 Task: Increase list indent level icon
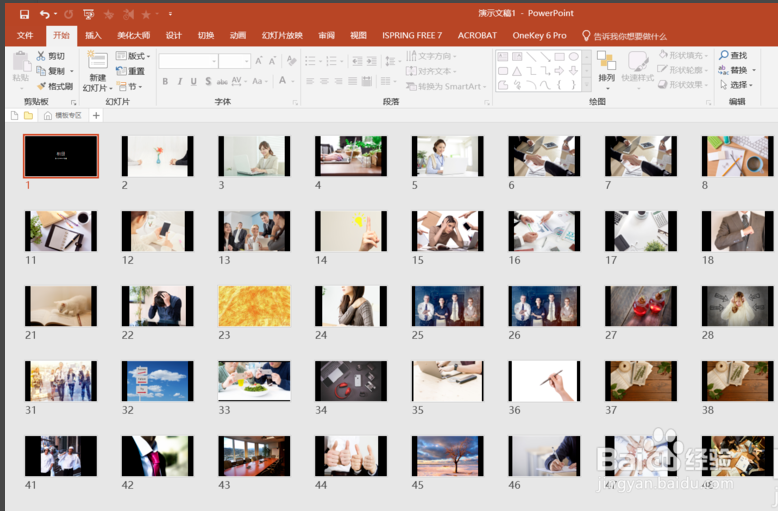click(372, 62)
